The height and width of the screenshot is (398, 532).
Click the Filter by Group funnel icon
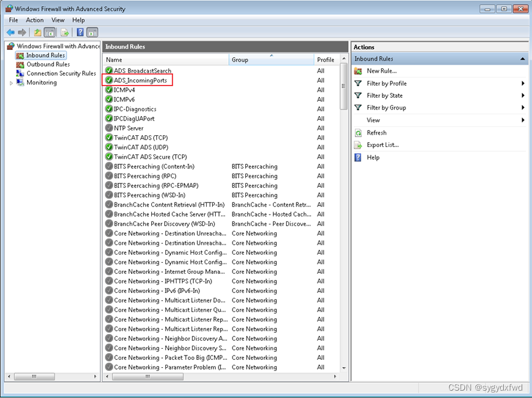tap(358, 108)
